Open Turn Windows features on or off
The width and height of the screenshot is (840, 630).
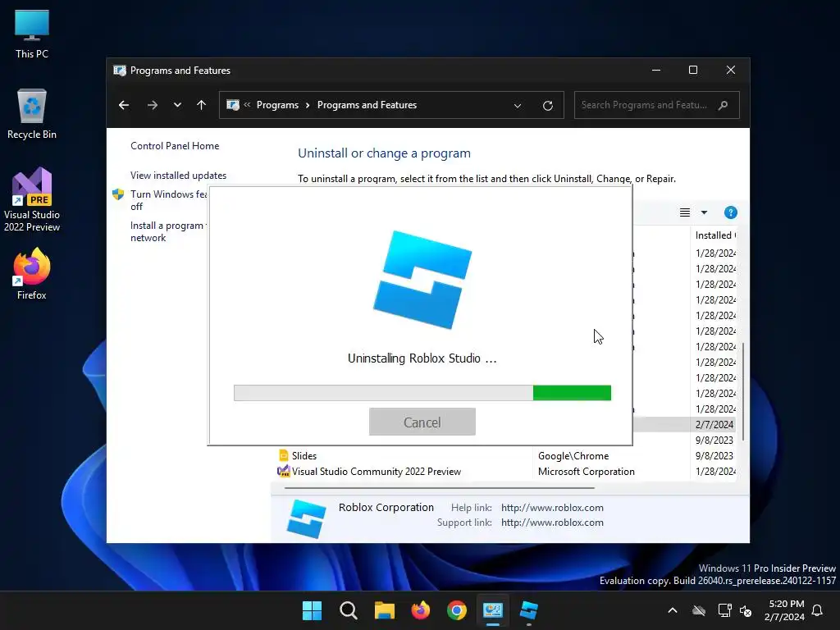tap(169, 200)
